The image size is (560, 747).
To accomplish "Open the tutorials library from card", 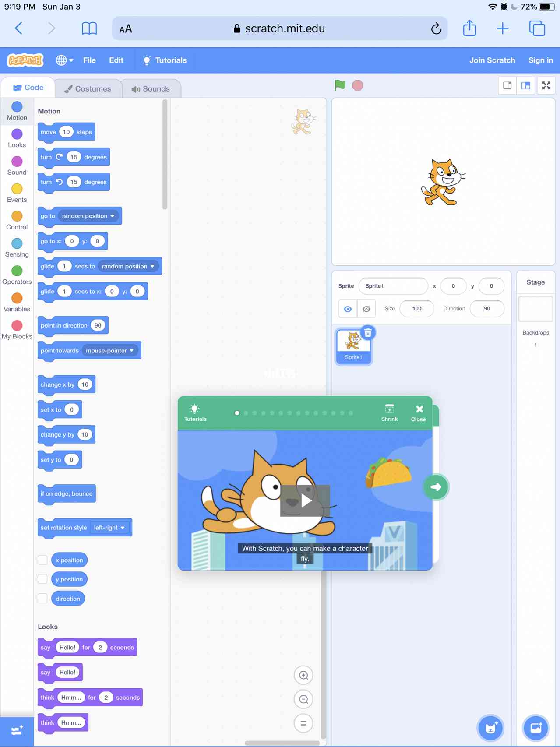I will (195, 412).
